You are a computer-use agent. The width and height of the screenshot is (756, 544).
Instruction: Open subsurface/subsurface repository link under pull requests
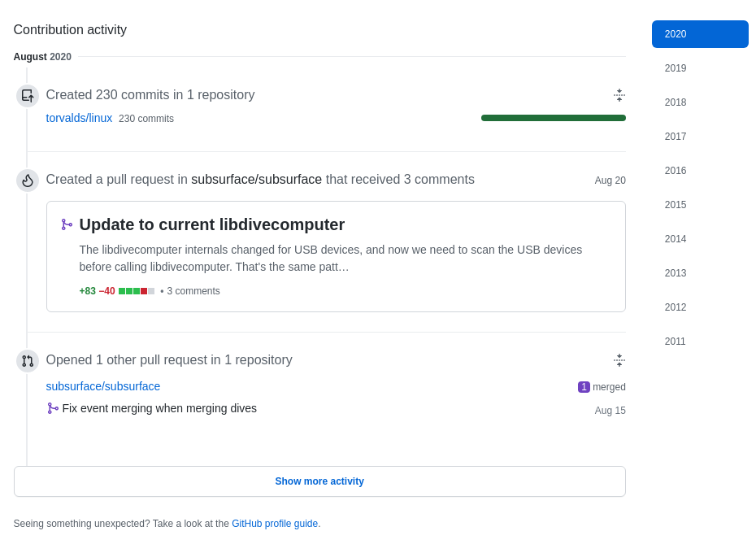coord(103,386)
